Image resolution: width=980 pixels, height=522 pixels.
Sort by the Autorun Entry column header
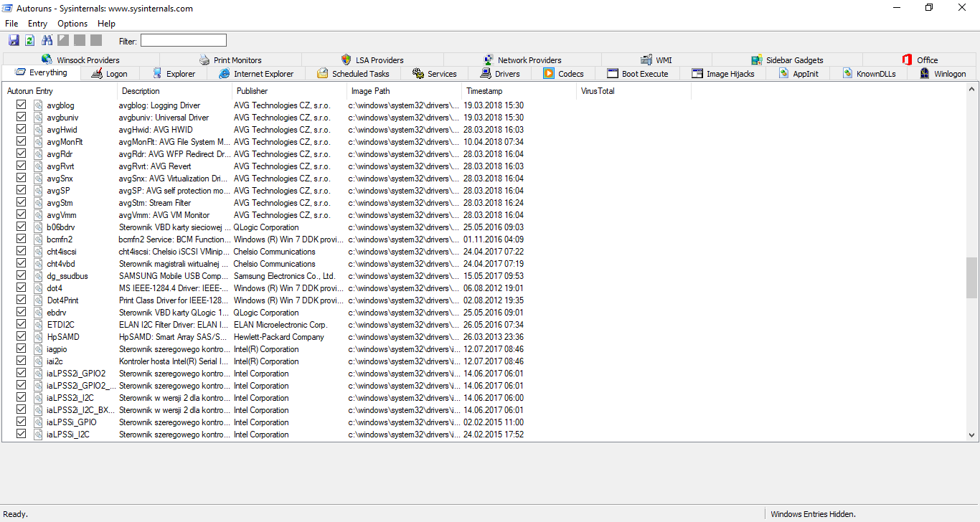60,91
